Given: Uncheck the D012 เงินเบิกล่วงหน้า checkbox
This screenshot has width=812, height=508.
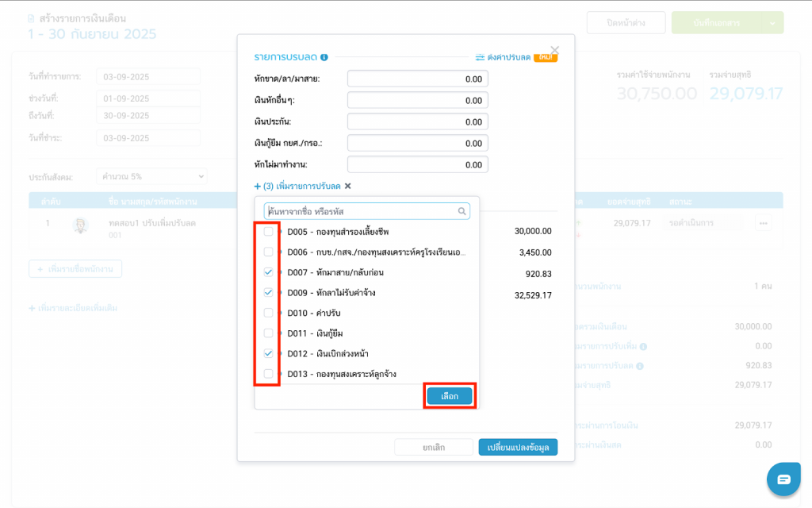Looking at the screenshot, I should point(269,353).
